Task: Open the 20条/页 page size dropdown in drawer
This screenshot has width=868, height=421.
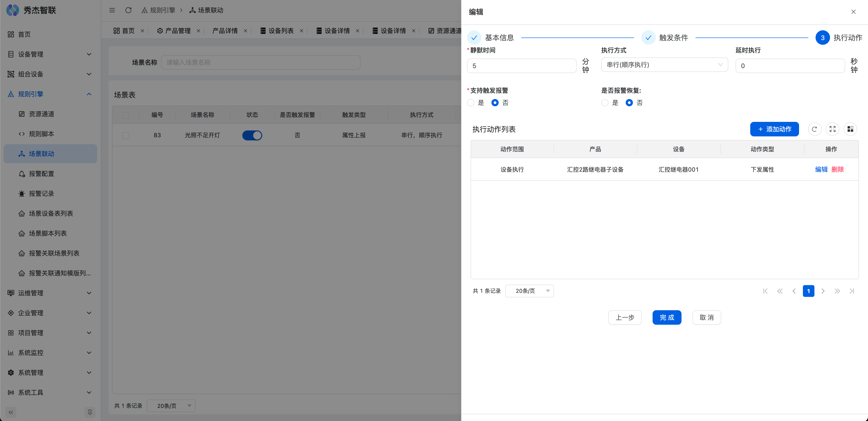Action: click(529, 291)
